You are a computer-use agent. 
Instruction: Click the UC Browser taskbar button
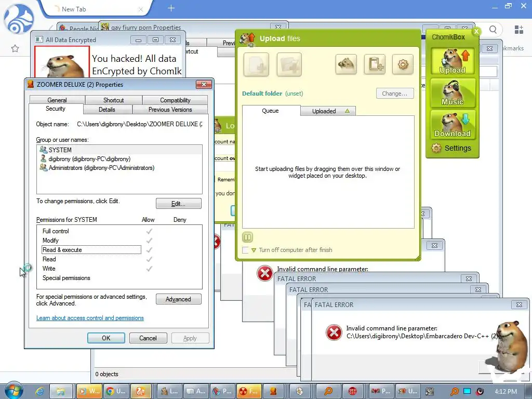(x=141, y=392)
